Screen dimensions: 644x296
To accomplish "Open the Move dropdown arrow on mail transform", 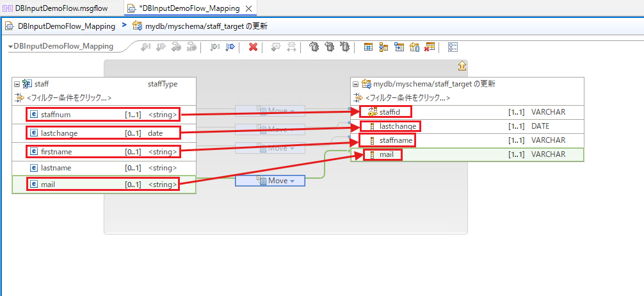I will (293, 181).
